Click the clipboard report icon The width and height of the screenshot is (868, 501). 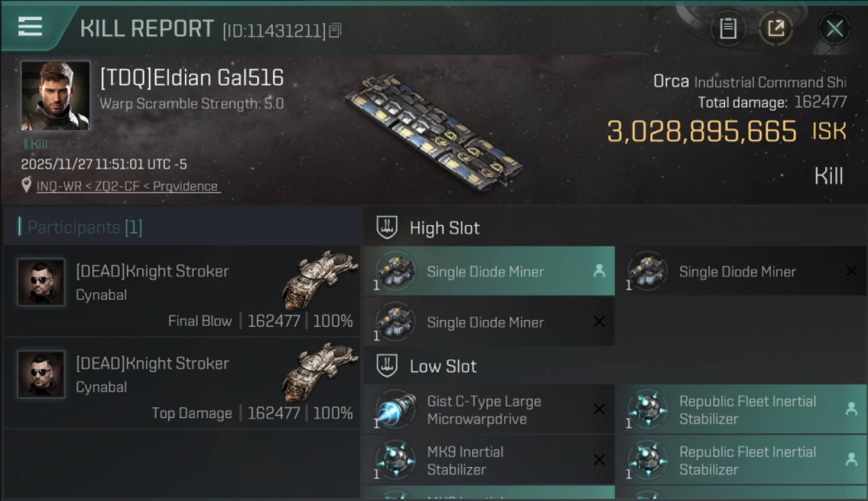pyautogui.click(x=728, y=29)
